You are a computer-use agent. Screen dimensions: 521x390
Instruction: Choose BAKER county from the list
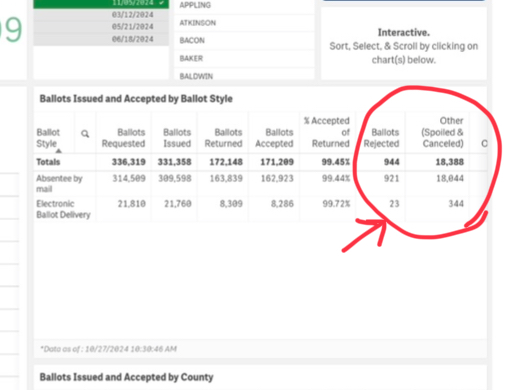pos(244,59)
